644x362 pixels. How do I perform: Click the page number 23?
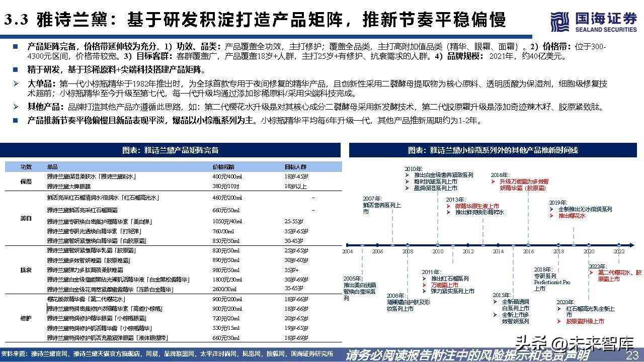(x=632, y=355)
